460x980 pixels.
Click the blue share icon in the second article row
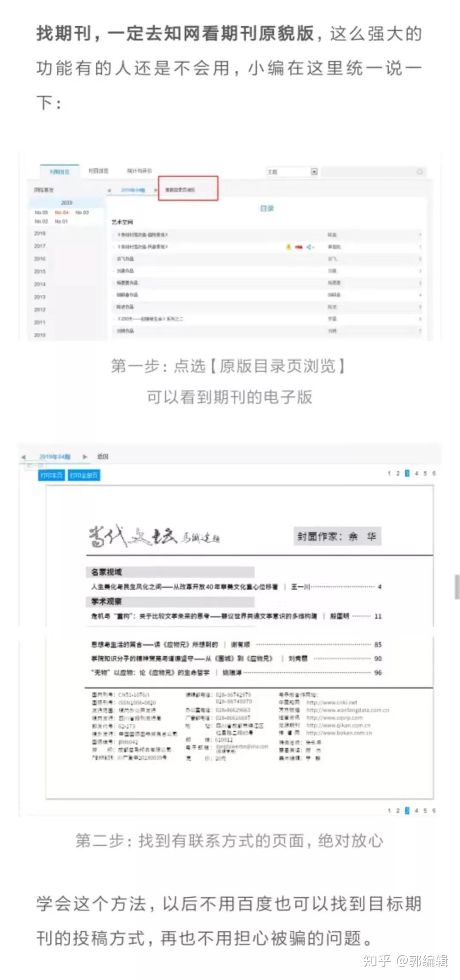[x=310, y=247]
